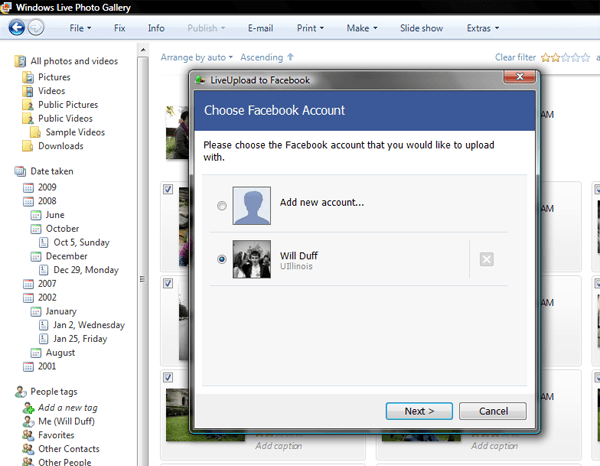Click the Windows Live Photo Gallery app icon

[x=5, y=7]
